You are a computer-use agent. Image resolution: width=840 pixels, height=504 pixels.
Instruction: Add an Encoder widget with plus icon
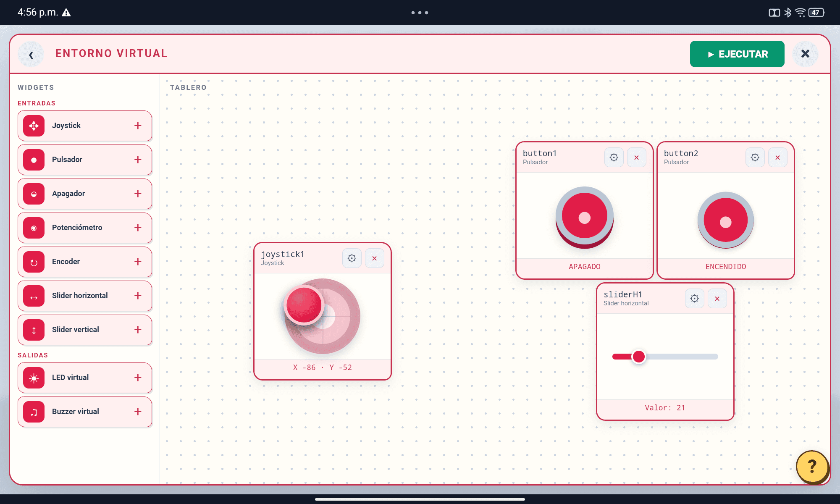(x=138, y=262)
